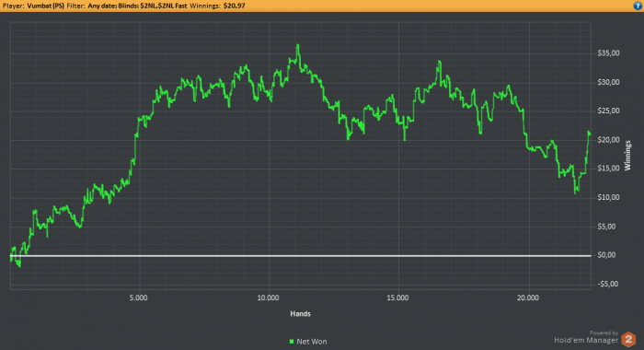
Task: Click the 10.000 hands axis label
Action: point(269,297)
